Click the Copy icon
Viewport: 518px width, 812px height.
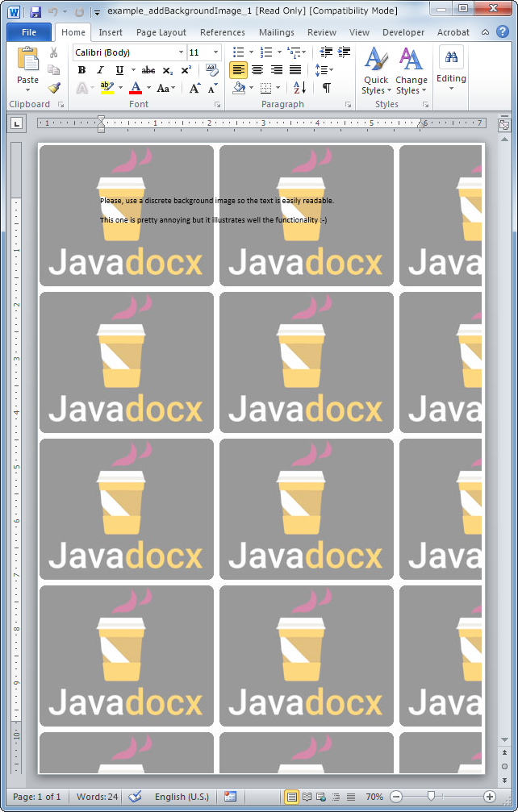[53, 69]
